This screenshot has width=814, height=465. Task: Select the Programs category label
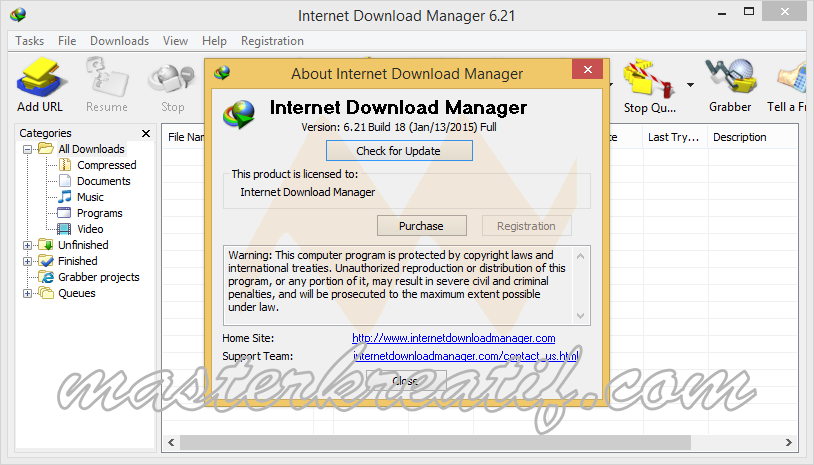click(100, 213)
